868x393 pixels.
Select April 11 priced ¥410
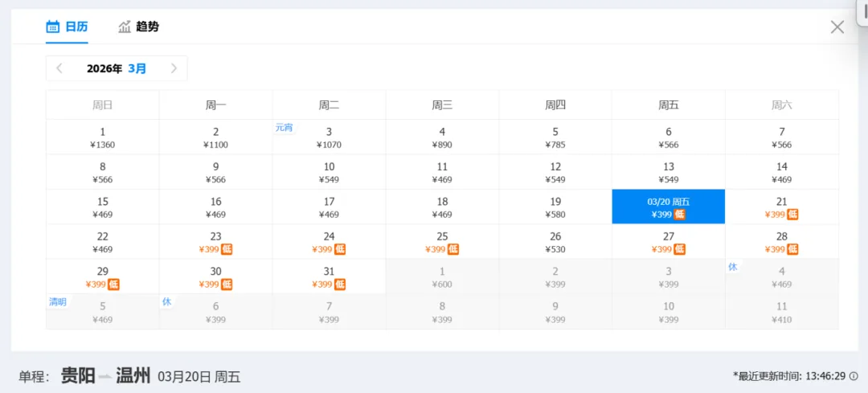(x=781, y=312)
